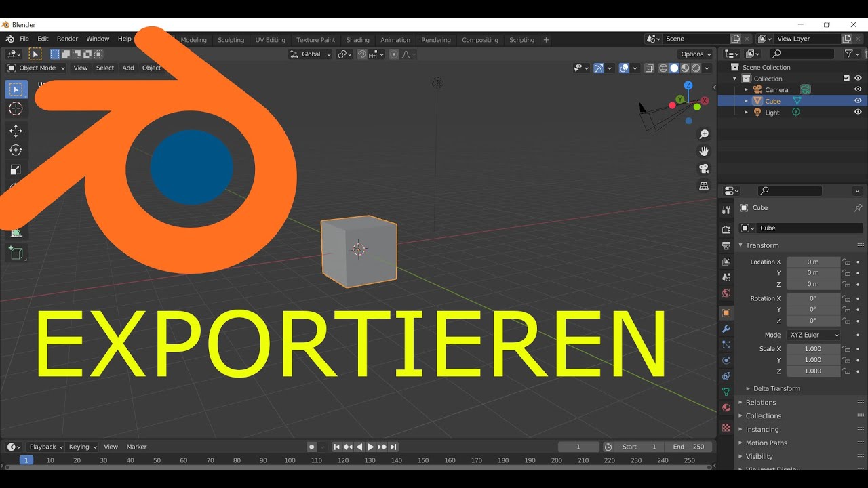Select the 3D Cursor tool

(x=16, y=109)
